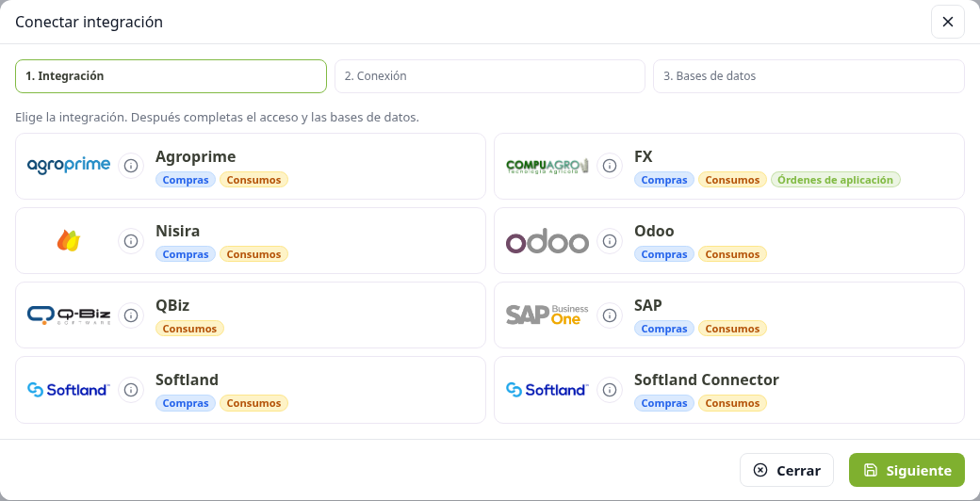Click Consumos tag under Odoo
The image size is (980, 501).
(x=732, y=254)
